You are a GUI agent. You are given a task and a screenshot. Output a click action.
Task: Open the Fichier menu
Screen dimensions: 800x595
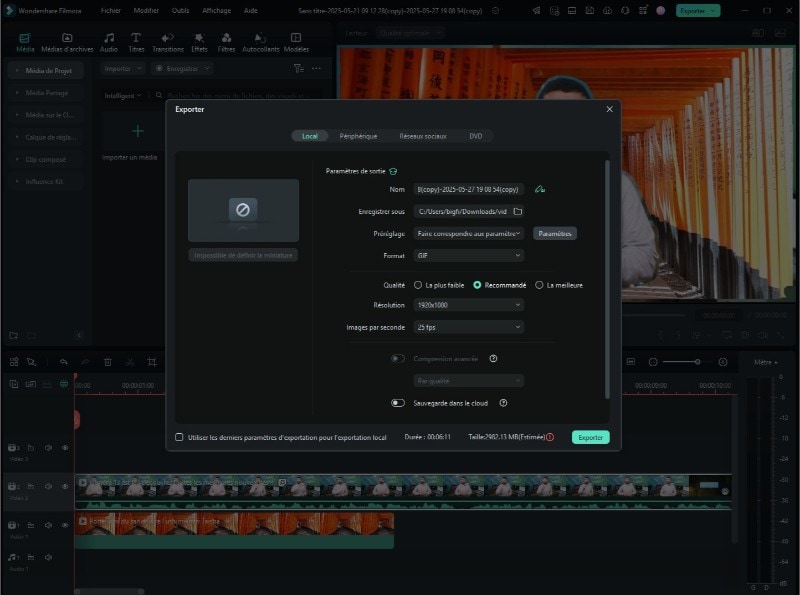(x=111, y=10)
